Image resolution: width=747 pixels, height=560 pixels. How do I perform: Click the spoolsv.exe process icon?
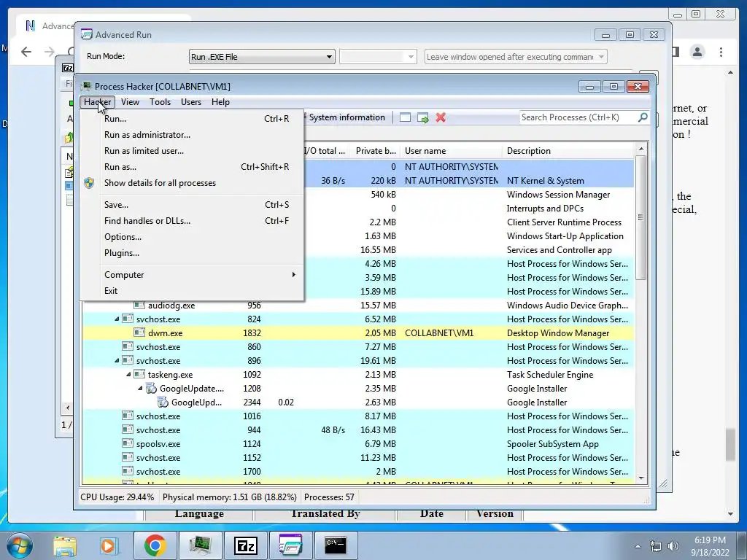point(127,443)
